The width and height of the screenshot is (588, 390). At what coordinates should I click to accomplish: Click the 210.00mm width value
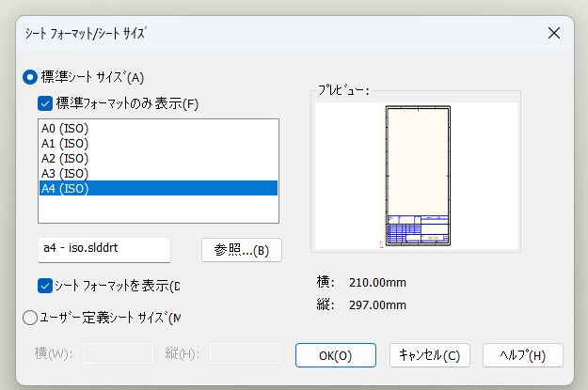tap(377, 283)
